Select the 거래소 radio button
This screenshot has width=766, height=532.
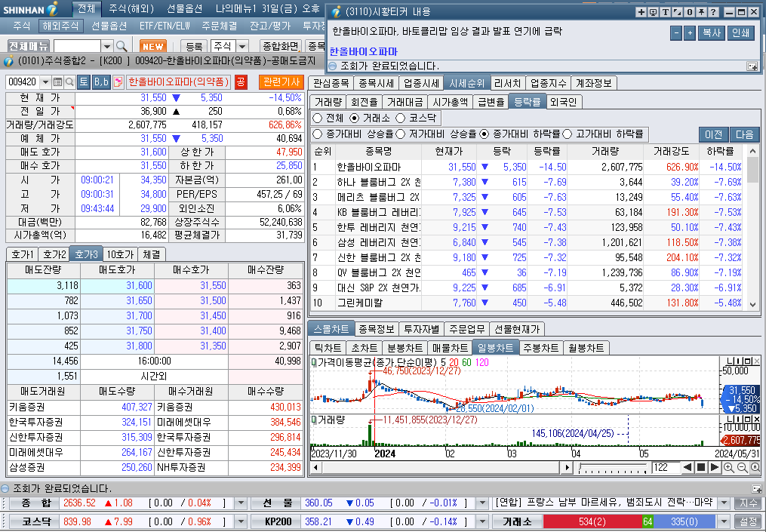pos(355,118)
